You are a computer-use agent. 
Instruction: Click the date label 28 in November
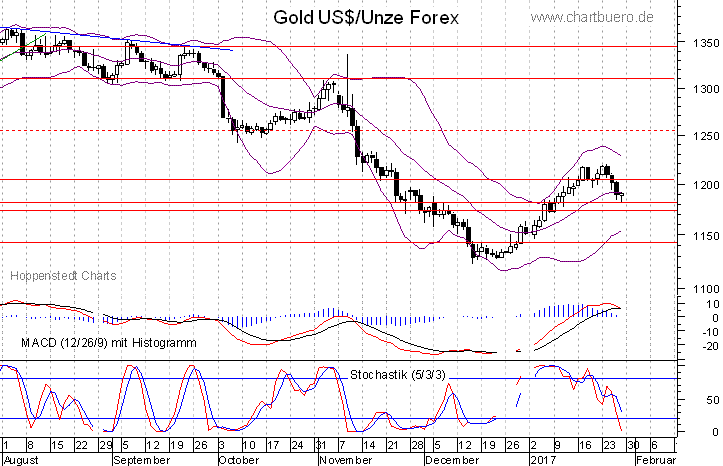417,445
